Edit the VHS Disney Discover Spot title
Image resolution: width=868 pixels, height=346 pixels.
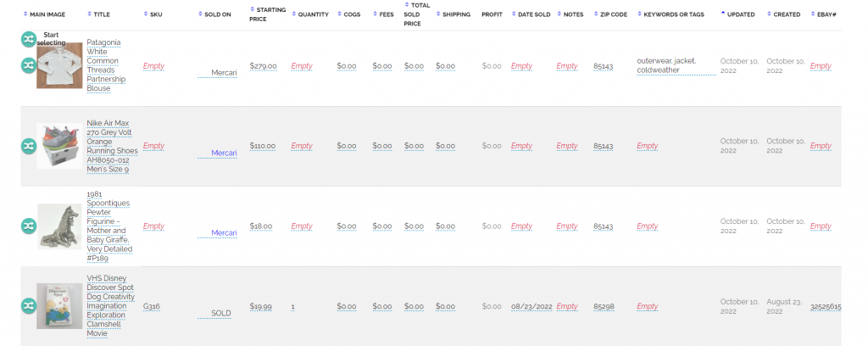coord(111,305)
